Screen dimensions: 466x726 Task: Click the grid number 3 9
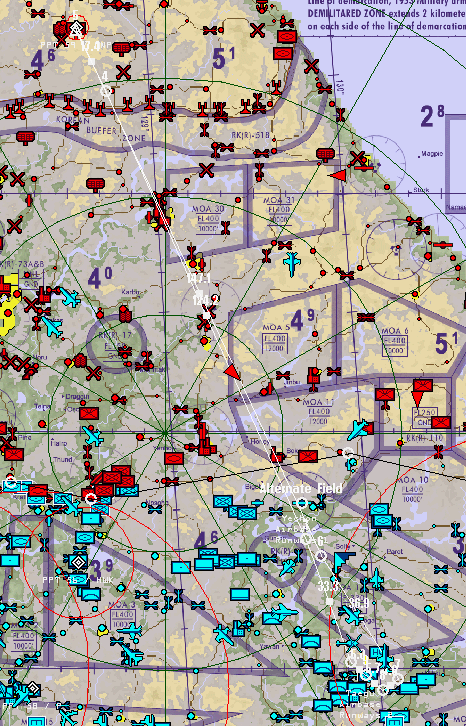[101, 571]
